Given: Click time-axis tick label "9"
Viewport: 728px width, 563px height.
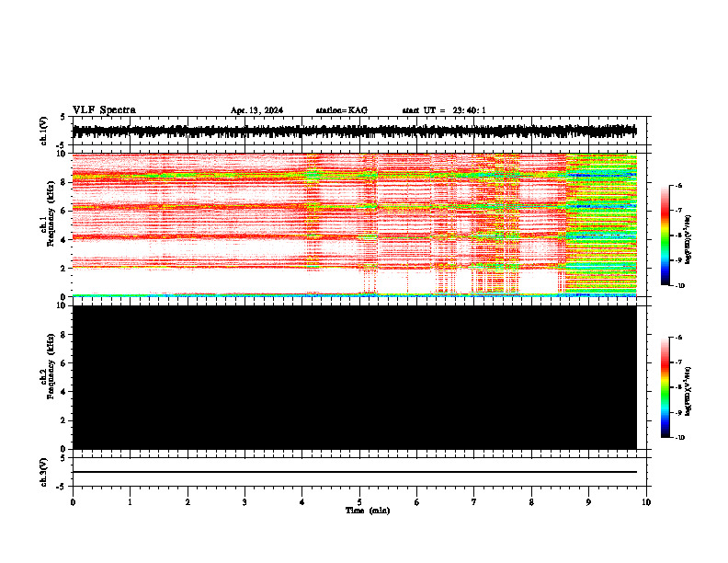Looking at the screenshot, I should (x=588, y=502).
